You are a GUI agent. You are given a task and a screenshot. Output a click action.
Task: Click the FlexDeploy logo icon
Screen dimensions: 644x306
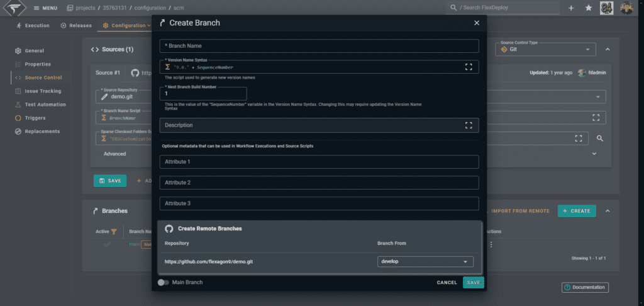(15, 8)
